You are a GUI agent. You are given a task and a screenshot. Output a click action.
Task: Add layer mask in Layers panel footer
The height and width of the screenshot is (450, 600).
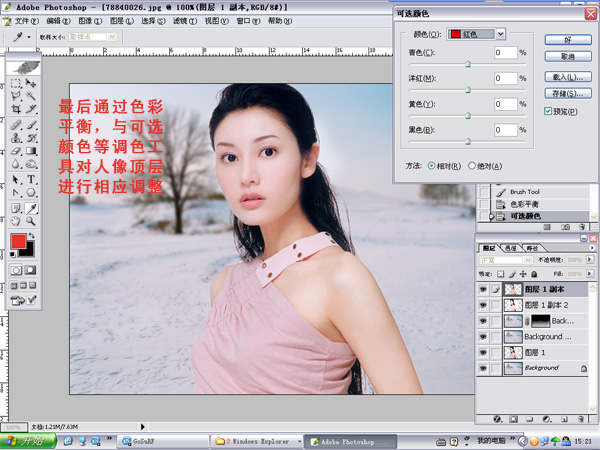(514, 419)
